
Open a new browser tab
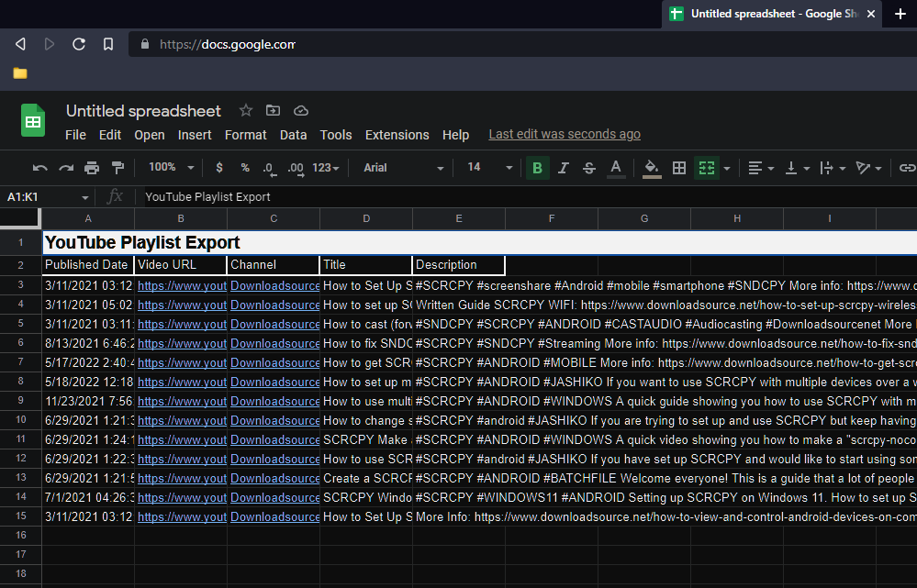[900, 14]
